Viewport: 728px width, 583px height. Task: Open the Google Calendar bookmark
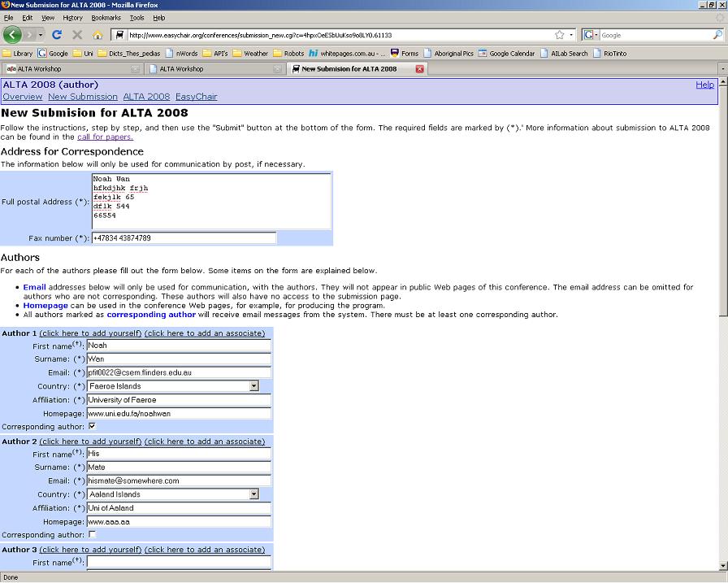[506, 54]
